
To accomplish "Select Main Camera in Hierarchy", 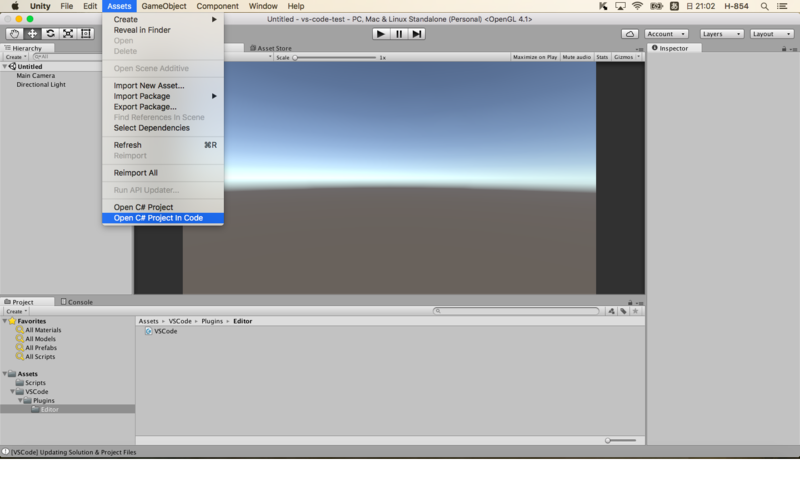I will tap(36, 76).
